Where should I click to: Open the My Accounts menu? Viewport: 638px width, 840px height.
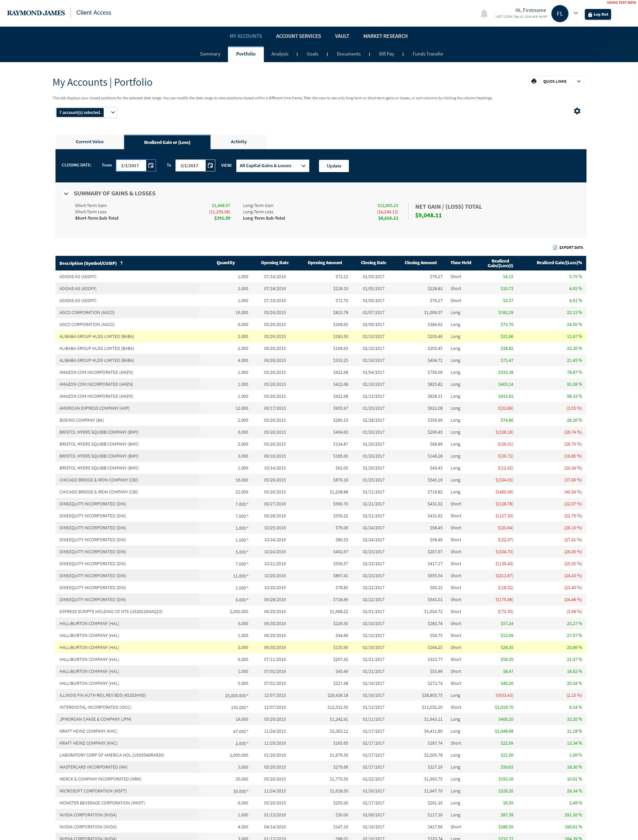246,36
